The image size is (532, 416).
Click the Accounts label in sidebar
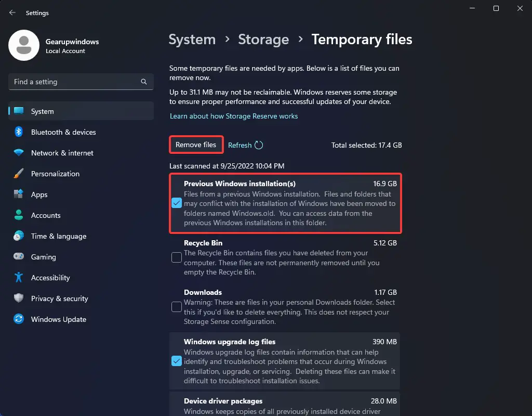click(46, 215)
